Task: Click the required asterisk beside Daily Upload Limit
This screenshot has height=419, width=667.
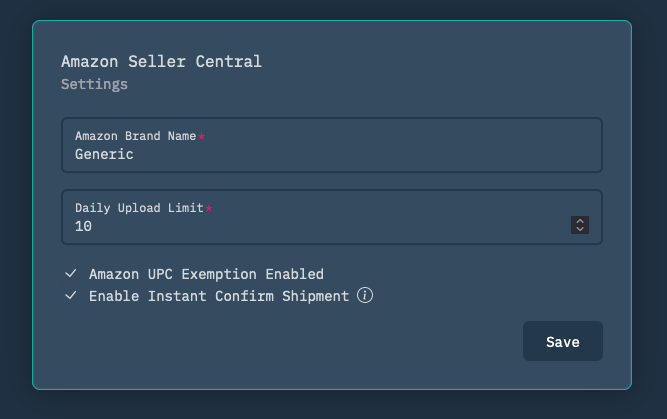Action: click(209, 208)
